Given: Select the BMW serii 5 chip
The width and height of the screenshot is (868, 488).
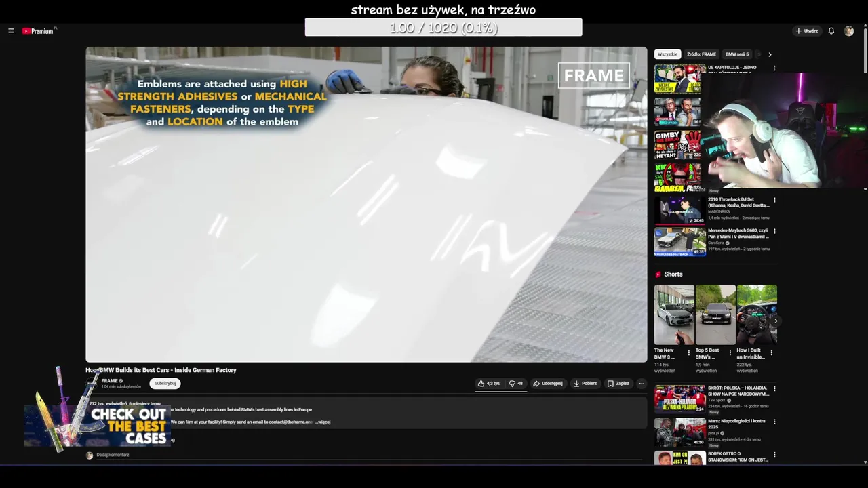Looking at the screenshot, I should point(737,54).
